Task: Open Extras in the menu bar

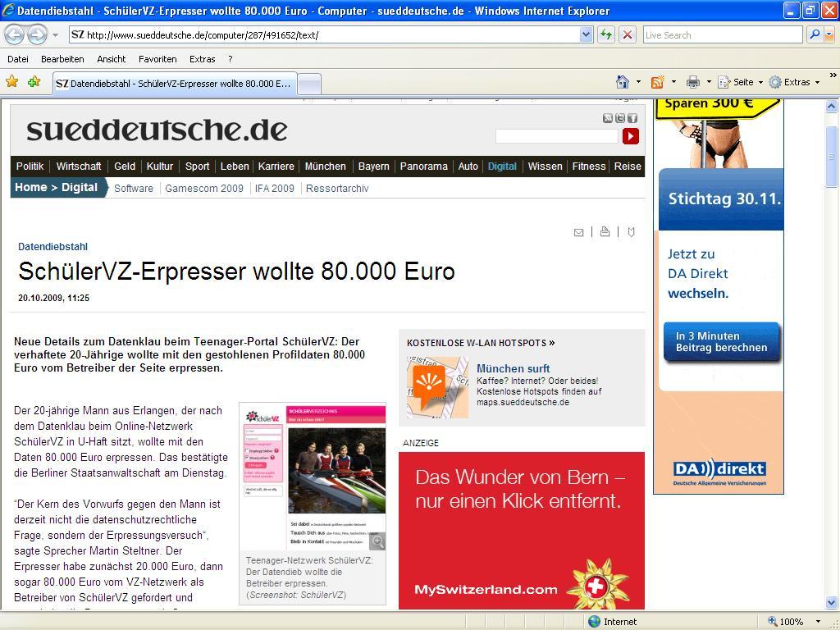Action: coord(202,59)
